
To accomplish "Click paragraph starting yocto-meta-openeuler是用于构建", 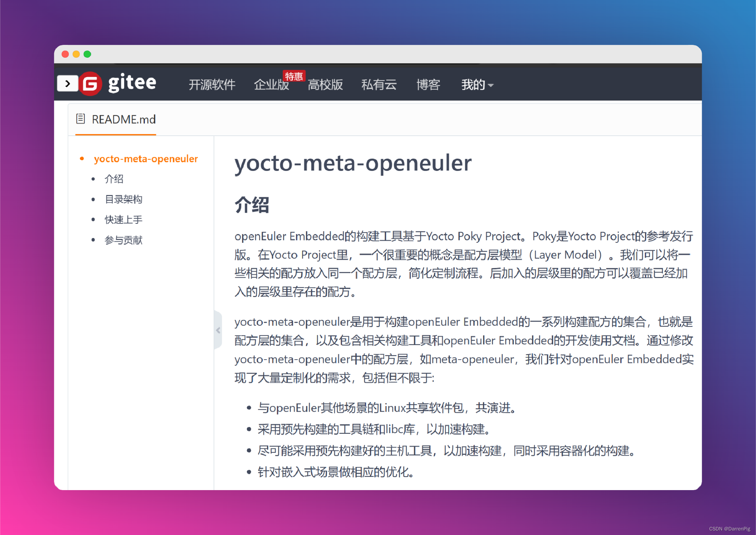I will coord(464,350).
